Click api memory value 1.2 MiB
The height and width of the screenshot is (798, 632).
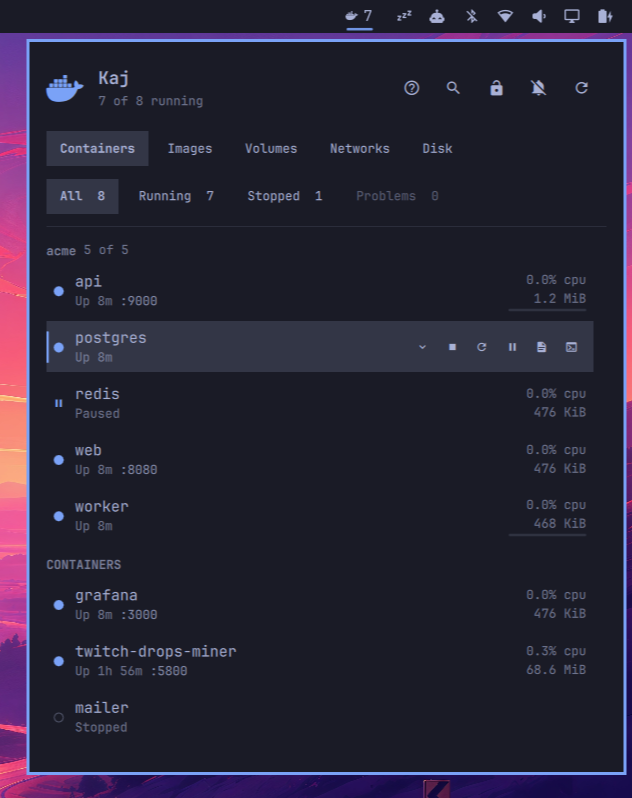[x=559, y=298]
